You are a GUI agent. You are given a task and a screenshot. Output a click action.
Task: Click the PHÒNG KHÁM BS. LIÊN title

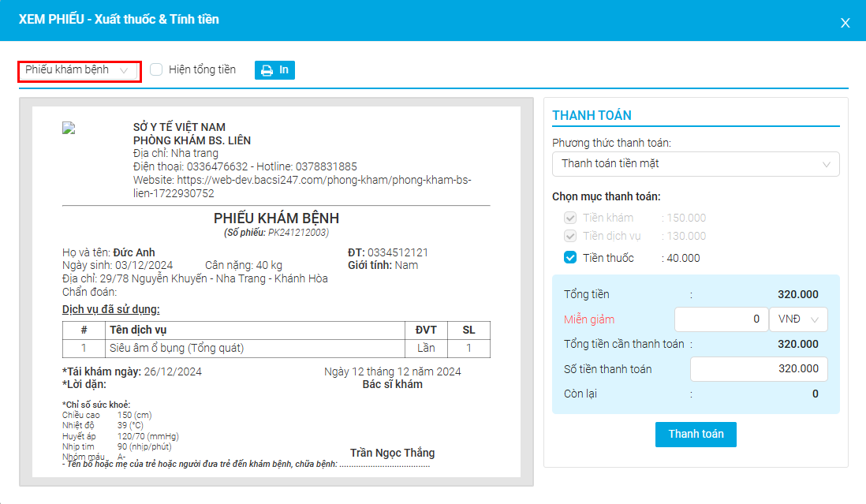(192, 140)
